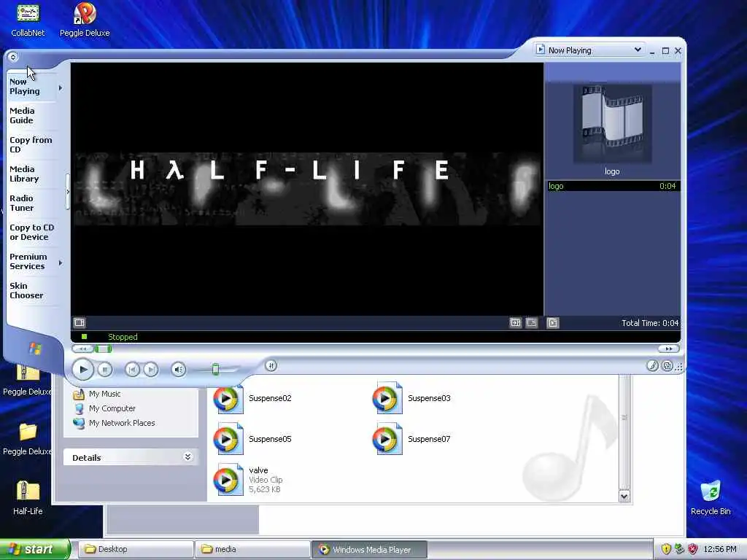This screenshot has height=560, width=747.
Task: Click the seek bar position handle
Action: click(x=103, y=349)
